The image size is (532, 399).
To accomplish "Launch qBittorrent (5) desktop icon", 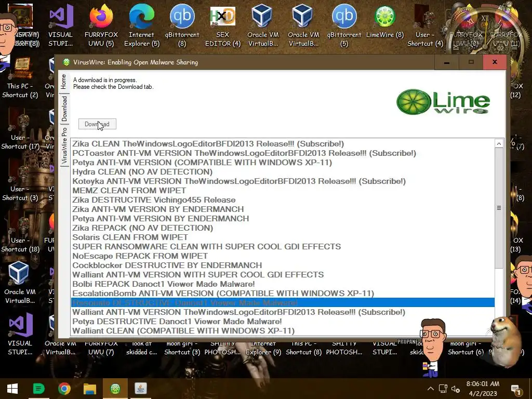I will (x=344, y=25).
